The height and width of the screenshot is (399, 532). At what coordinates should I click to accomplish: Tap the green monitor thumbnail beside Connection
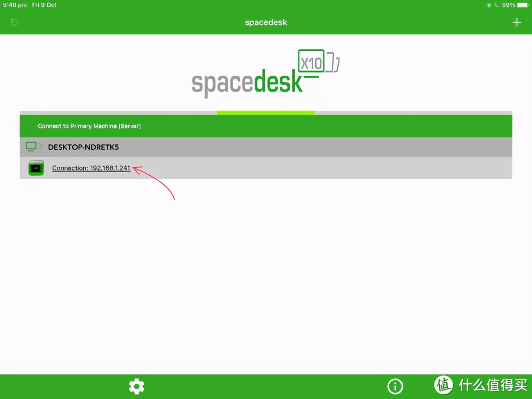tap(36, 168)
